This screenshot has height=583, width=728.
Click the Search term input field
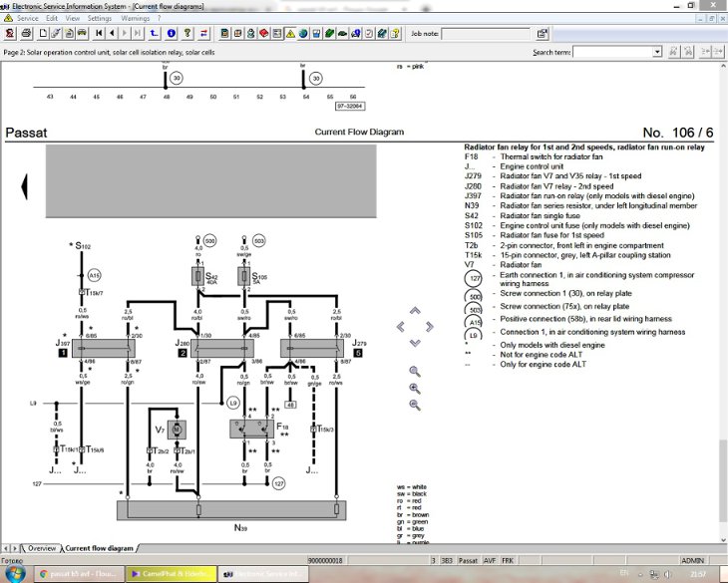tap(613, 52)
